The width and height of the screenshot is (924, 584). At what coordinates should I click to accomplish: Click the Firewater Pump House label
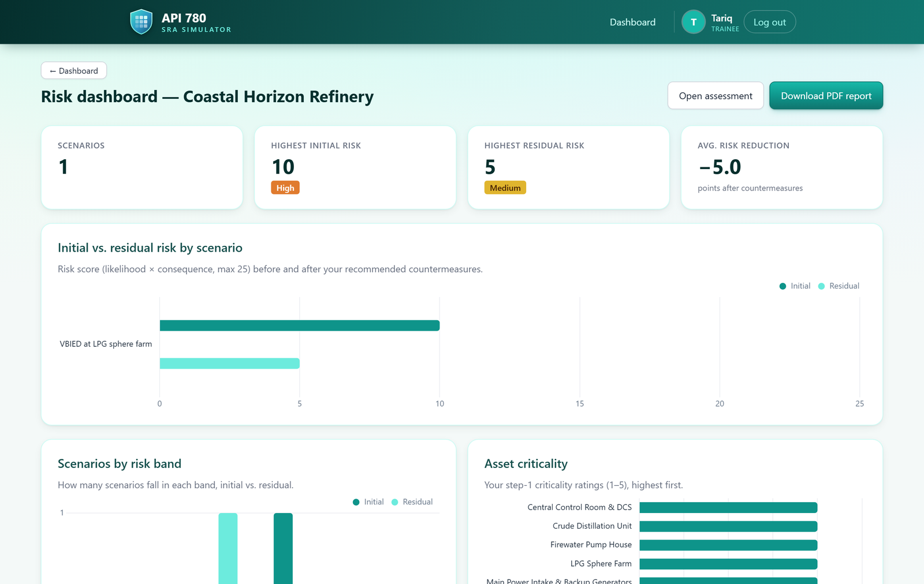(591, 544)
